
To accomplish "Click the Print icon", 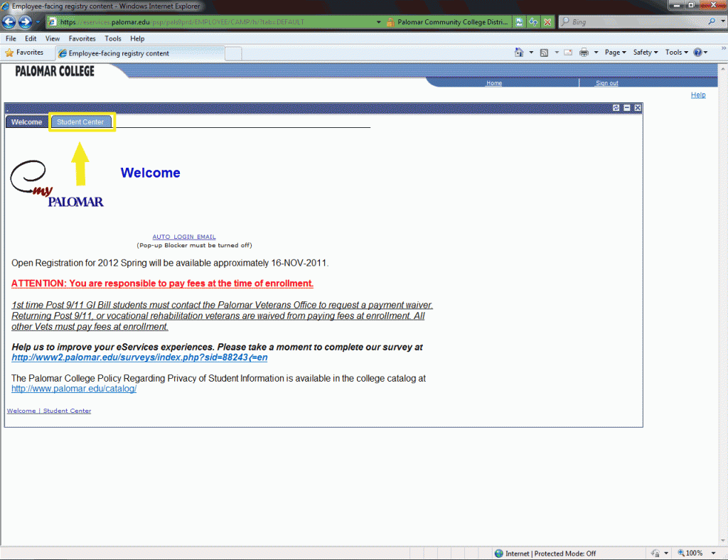I will tap(584, 53).
